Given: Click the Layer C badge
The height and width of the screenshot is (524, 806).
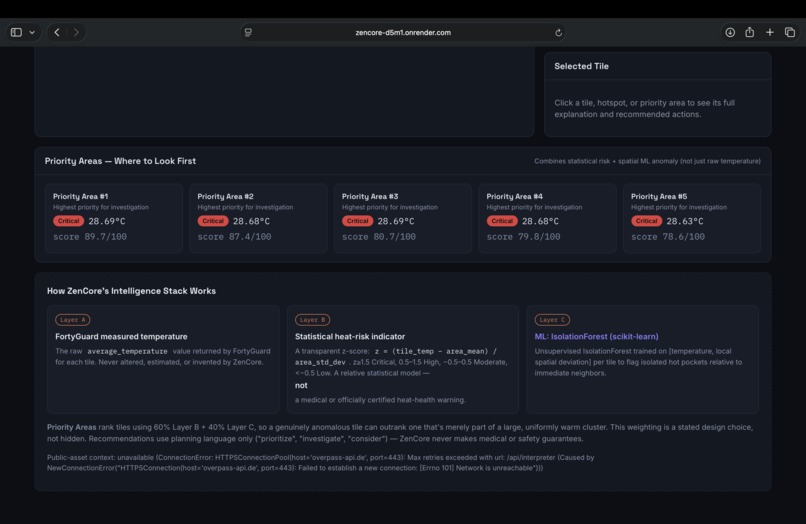Looking at the screenshot, I should coord(552,320).
